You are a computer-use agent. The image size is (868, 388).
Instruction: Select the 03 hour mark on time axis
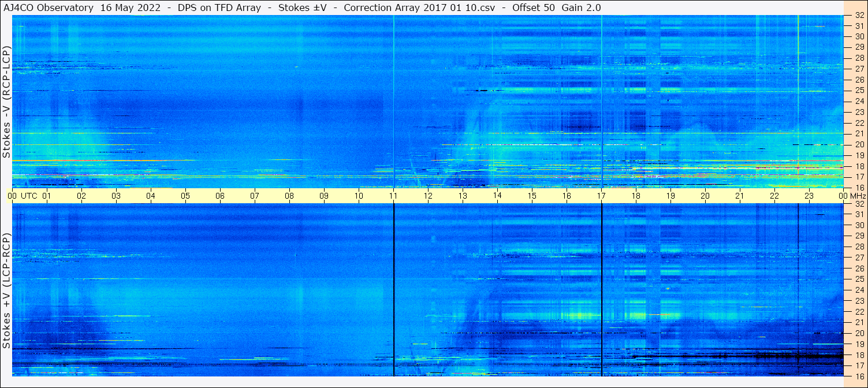point(116,196)
